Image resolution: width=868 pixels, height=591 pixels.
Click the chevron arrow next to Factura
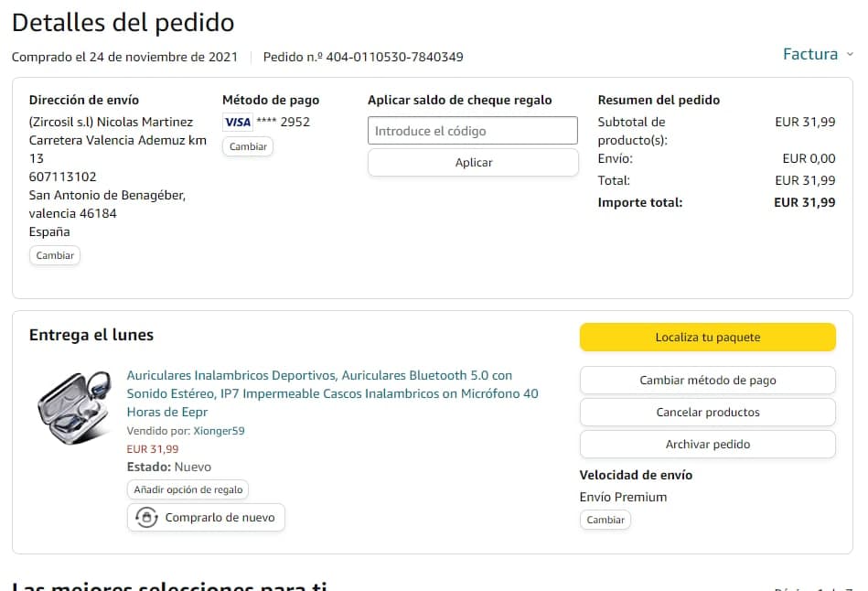850,54
